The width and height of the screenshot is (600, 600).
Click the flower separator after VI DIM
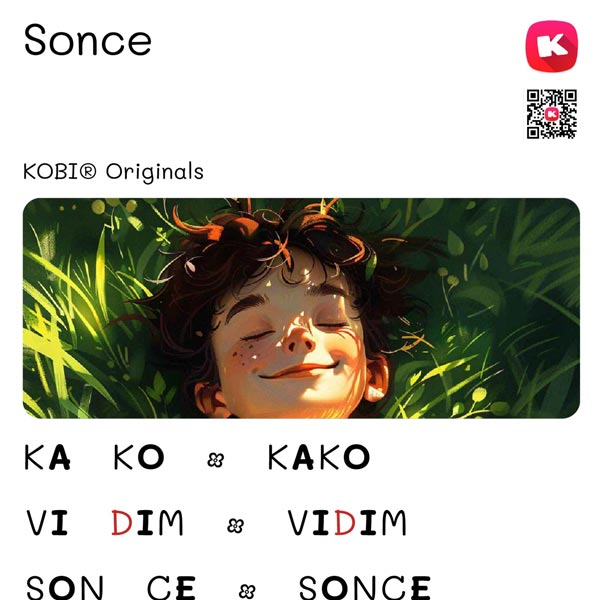235,525
